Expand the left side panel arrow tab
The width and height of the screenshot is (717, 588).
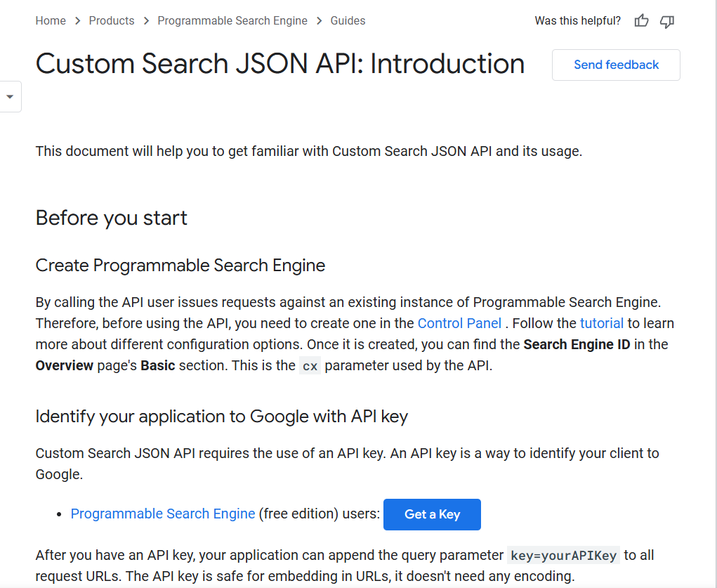click(10, 96)
